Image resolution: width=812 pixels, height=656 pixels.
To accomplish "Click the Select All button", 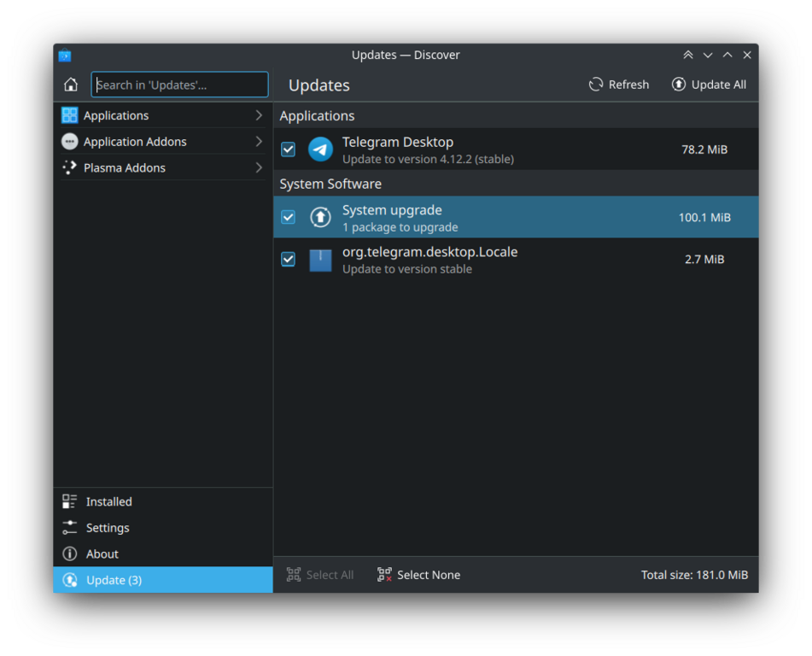I will tap(320, 575).
